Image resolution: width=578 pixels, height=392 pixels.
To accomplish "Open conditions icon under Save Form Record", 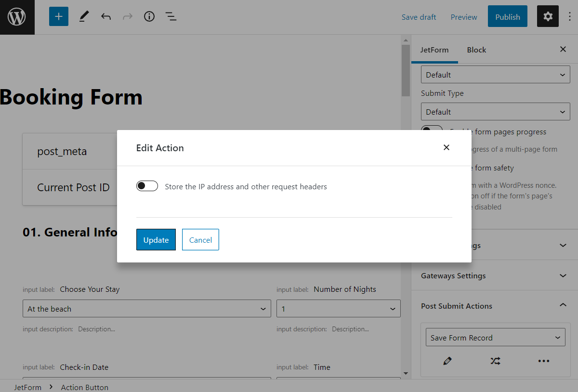I will pyautogui.click(x=495, y=361).
